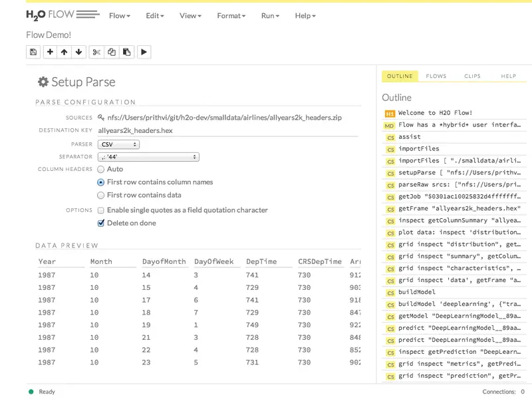Screen dimensions: 532x399
Task: Open the Format menu
Action: (x=231, y=15)
